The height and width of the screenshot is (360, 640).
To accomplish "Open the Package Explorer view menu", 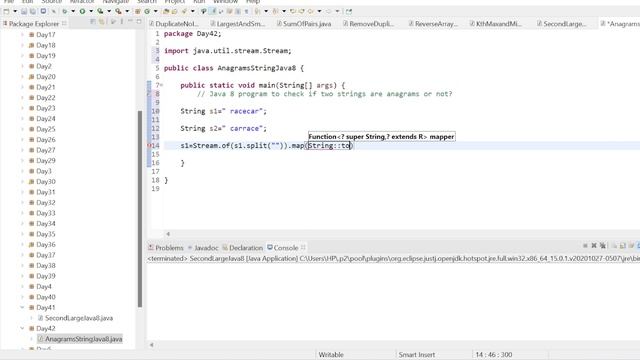I will point(122,21).
